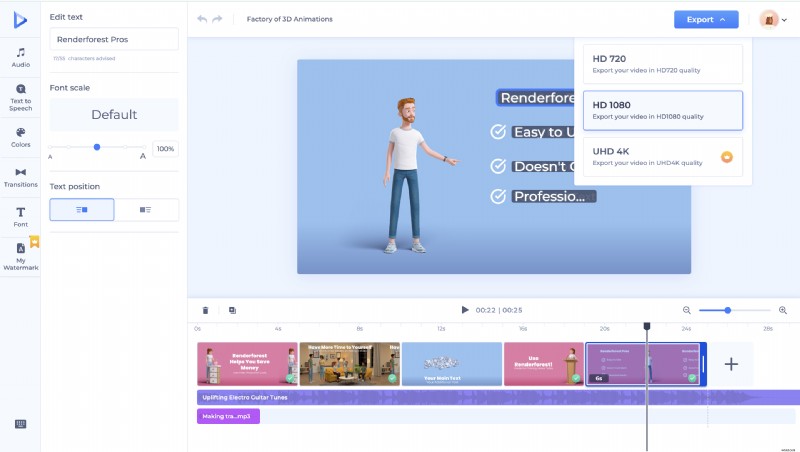Image resolution: width=800 pixels, height=452 pixels.
Task: Add a new scene with plus button
Action: coord(731,364)
